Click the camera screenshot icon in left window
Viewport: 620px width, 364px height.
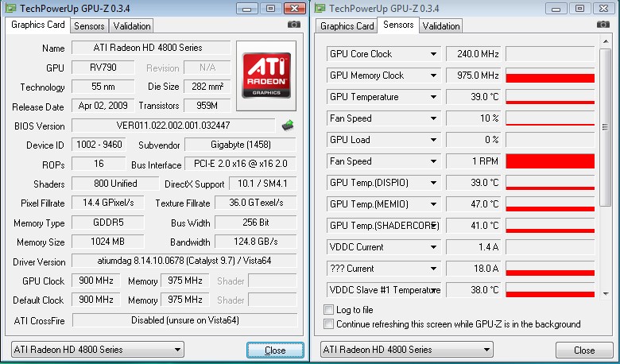[294, 25]
